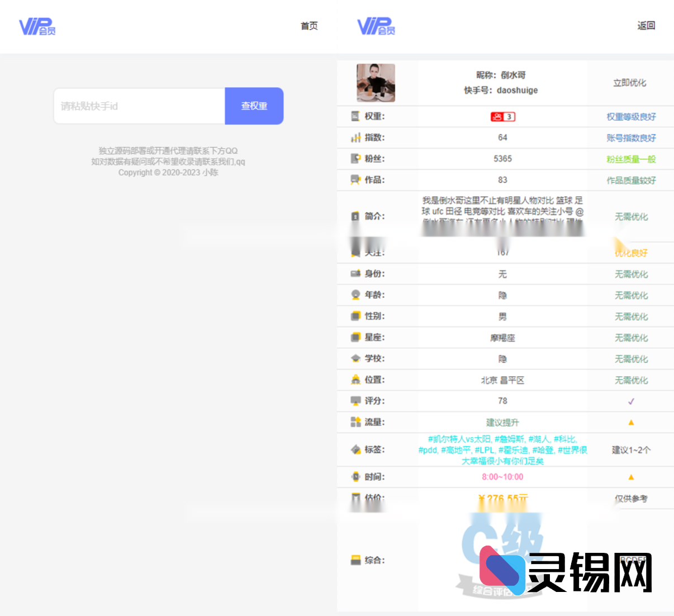Select the 权重 document icon

[x=355, y=116]
